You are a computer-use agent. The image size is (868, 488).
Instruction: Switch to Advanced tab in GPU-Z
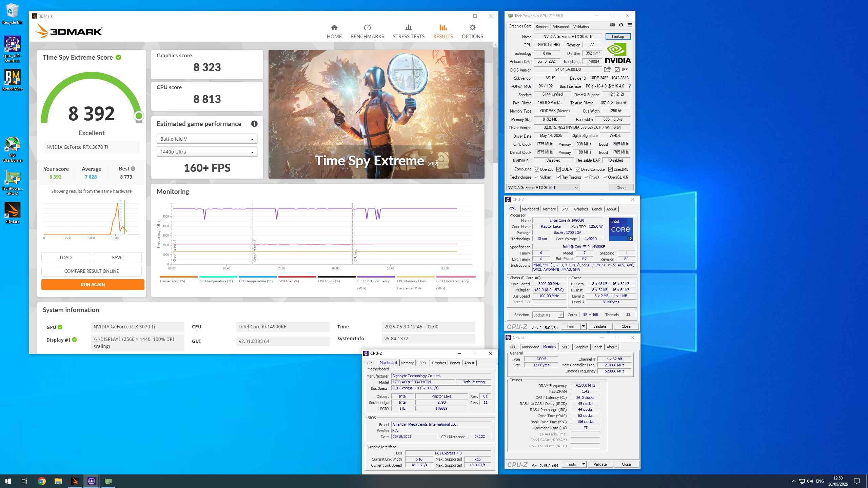click(560, 27)
